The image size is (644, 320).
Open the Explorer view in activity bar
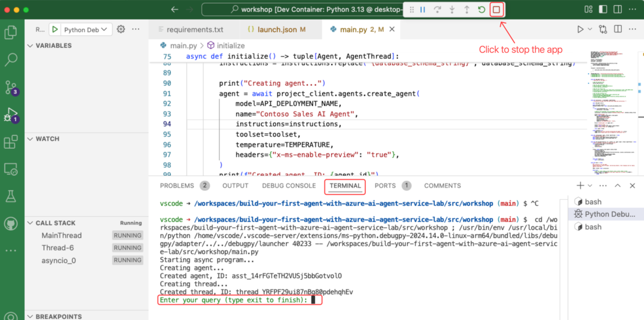tap(10, 33)
